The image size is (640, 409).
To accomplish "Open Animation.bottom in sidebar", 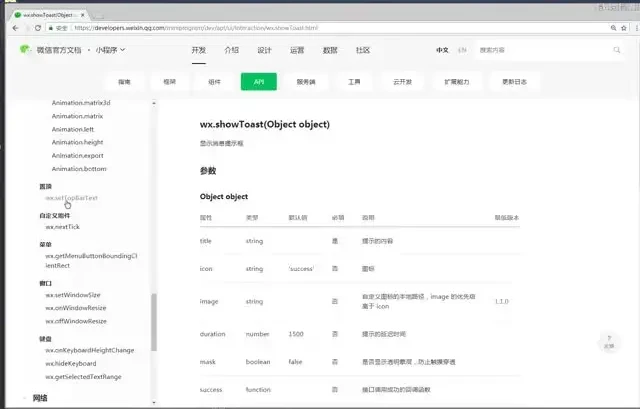I will click(79, 169).
